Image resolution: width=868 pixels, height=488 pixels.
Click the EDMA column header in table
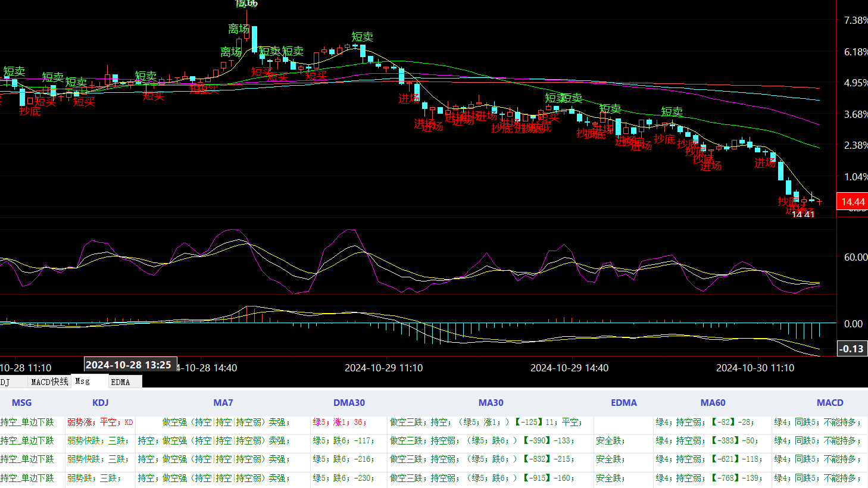coord(624,403)
